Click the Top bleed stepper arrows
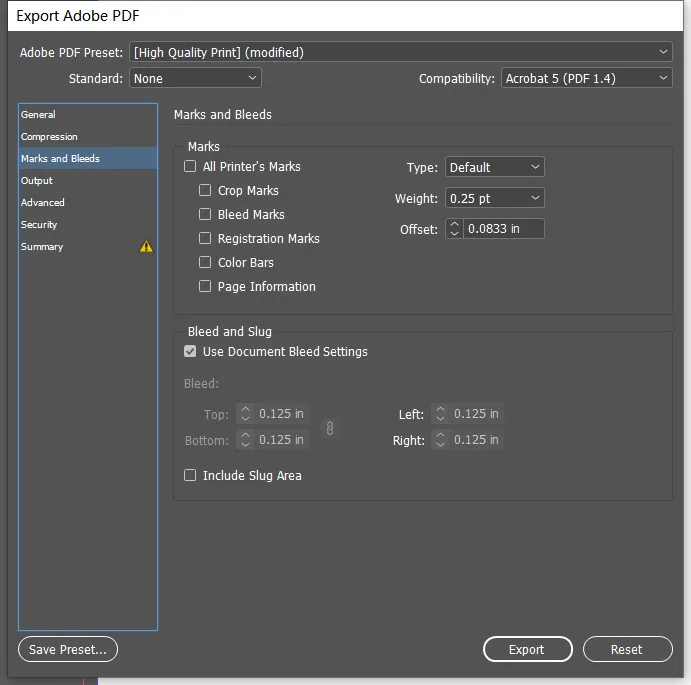Image resolution: width=691 pixels, height=685 pixels. coord(245,414)
